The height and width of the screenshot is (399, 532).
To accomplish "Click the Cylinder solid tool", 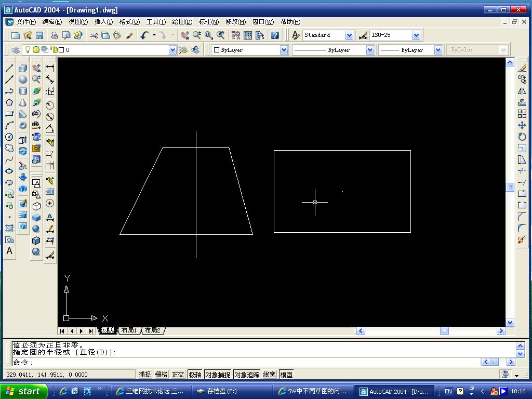I will (x=23, y=91).
